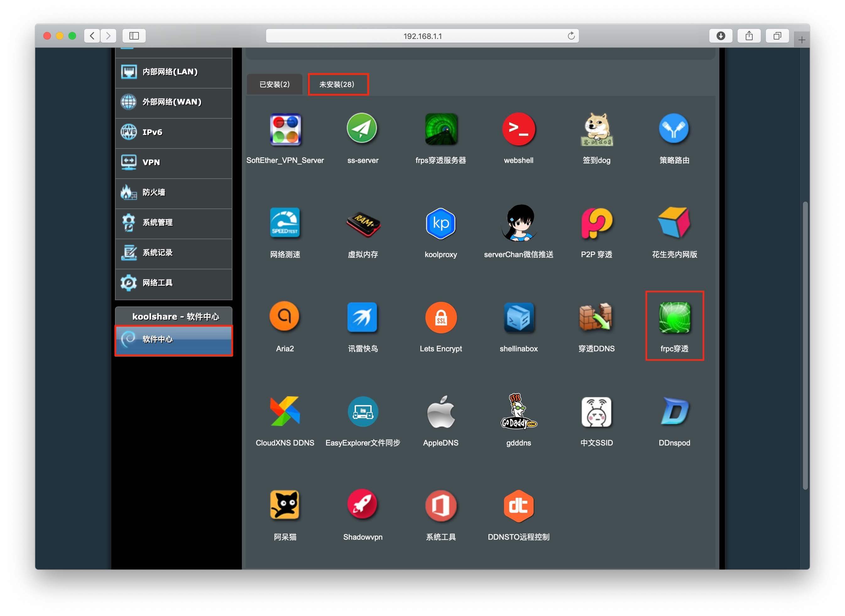Open the webshell terminal icon
This screenshot has height=616, width=845.
click(518, 129)
